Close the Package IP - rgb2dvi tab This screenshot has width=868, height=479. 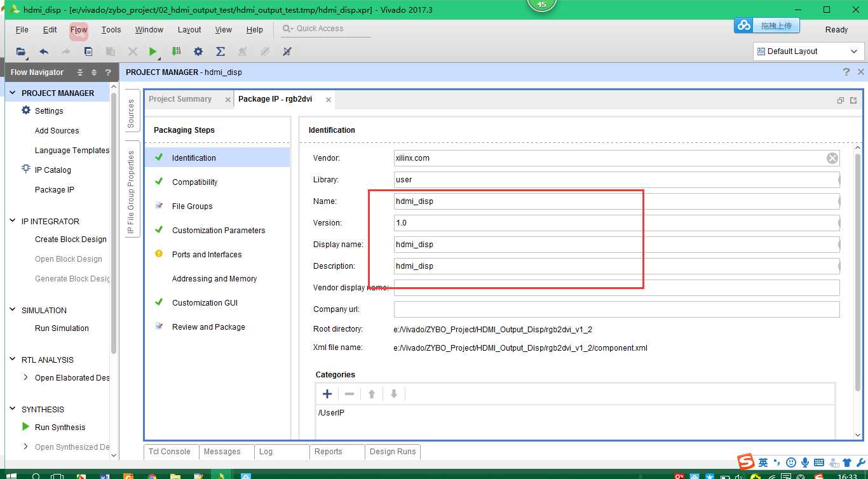click(x=328, y=100)
